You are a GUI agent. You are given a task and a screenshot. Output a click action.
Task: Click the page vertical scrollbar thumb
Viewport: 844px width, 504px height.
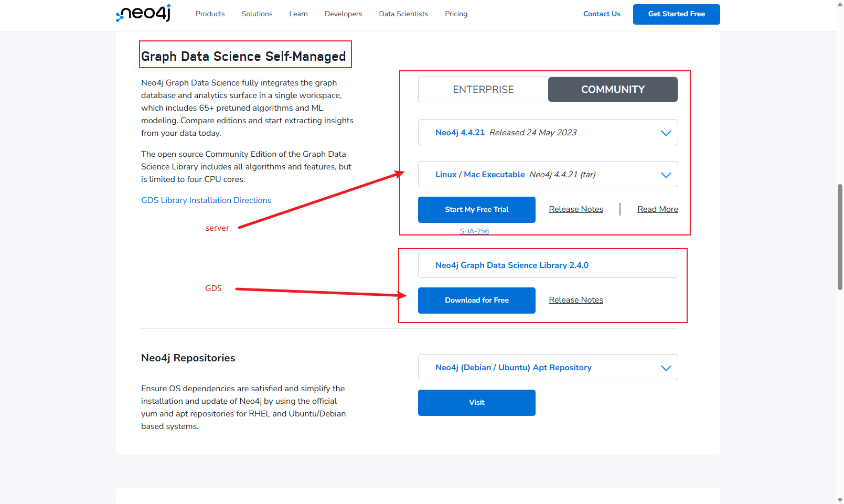pos(840,237)
